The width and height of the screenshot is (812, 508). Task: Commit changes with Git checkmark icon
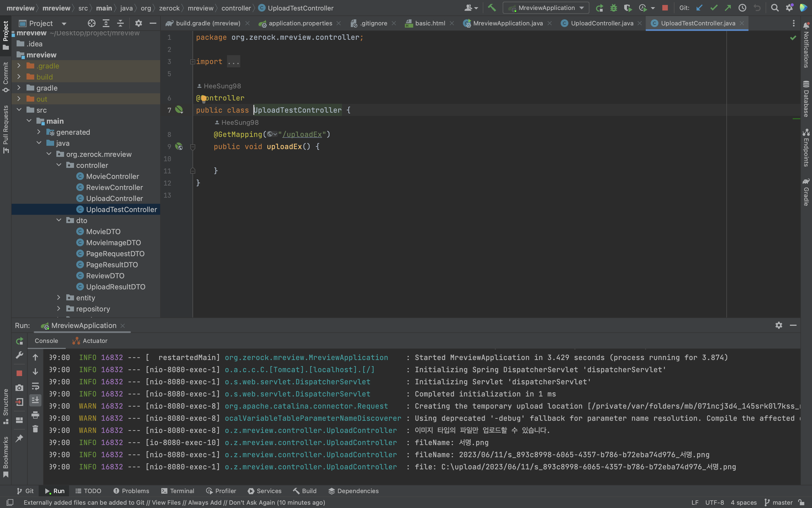(x=714, y=8)
